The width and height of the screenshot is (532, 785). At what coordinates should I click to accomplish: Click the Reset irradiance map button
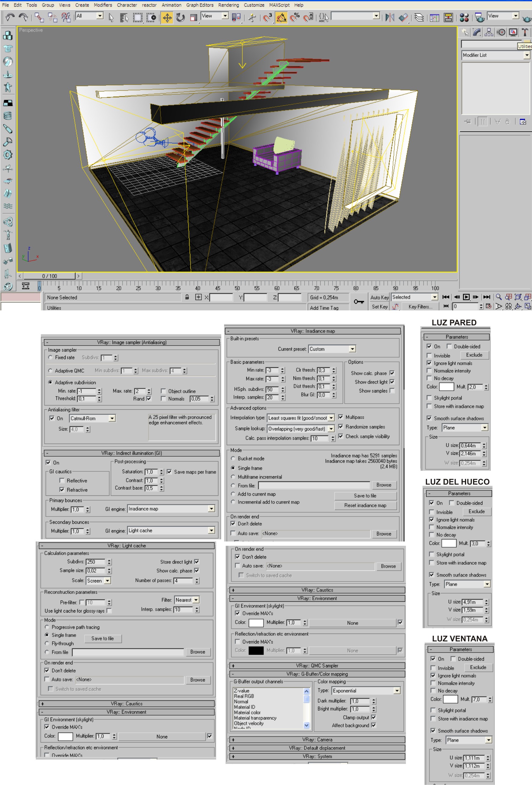tap(365, 505)
